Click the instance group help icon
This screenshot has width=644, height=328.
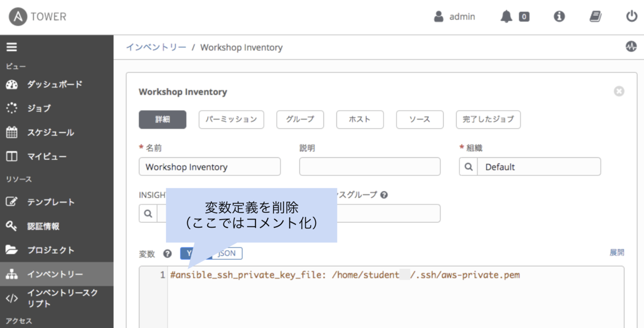click(384, 195)
